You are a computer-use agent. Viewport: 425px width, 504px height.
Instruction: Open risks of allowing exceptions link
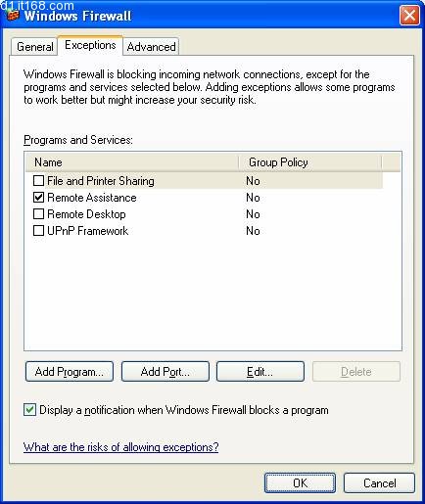click(x=121, y=447)
